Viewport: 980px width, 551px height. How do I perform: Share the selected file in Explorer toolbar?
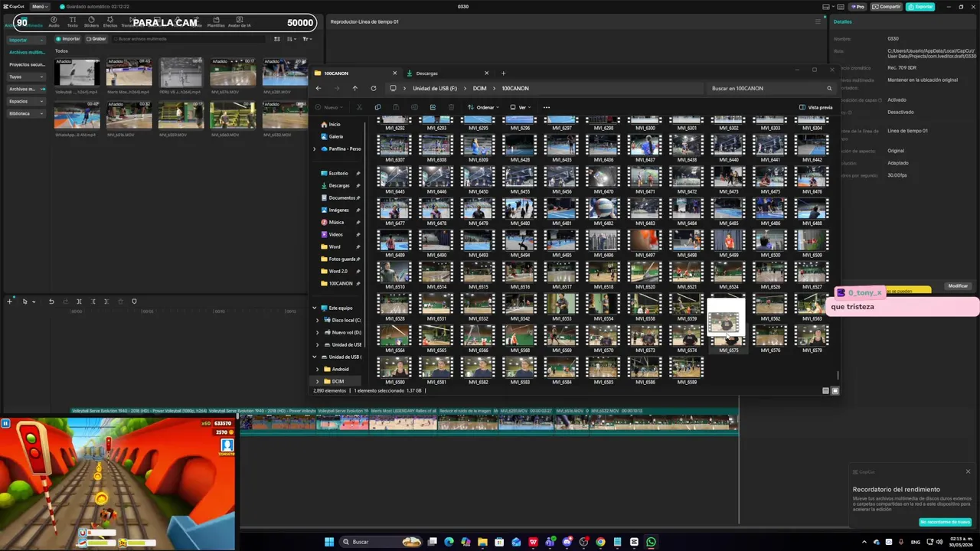pyautogui.click(x=433, y=107)
